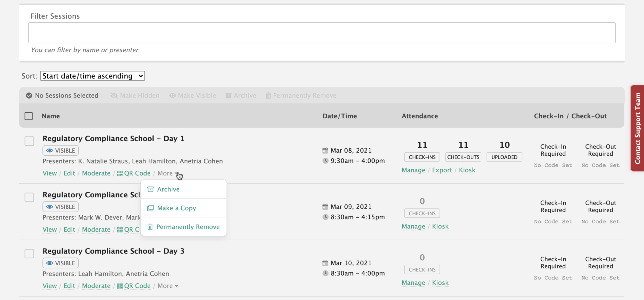Click the trash icon for Permanently Remove
644x300 pixels.
(x=150, y=227)
